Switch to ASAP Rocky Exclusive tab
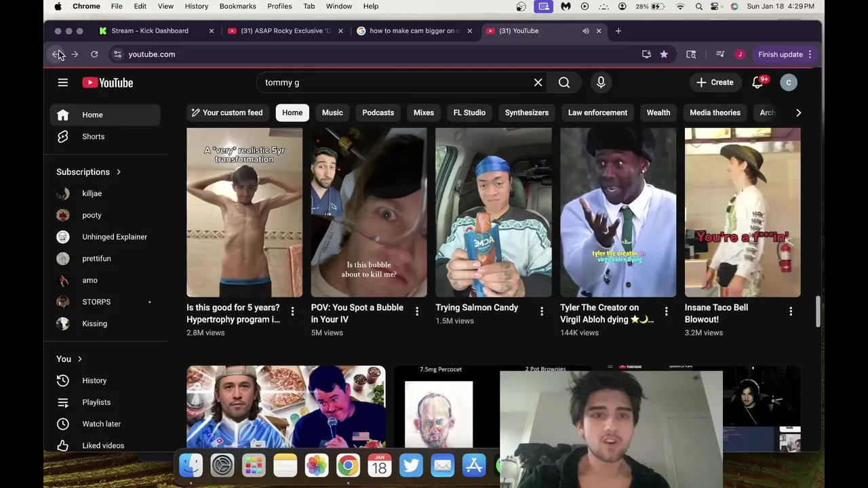868x488 pixels. pos(285,30)
